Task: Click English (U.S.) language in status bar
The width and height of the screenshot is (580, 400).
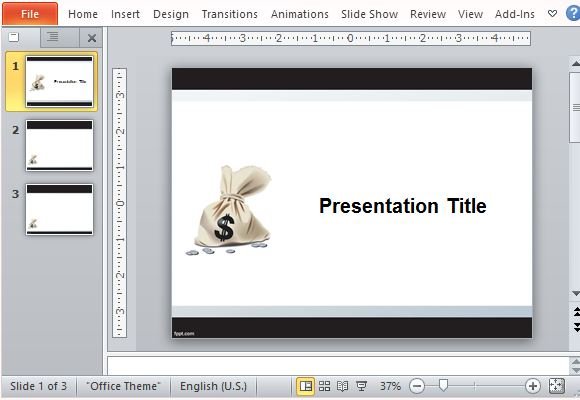Action: point(213,386)
